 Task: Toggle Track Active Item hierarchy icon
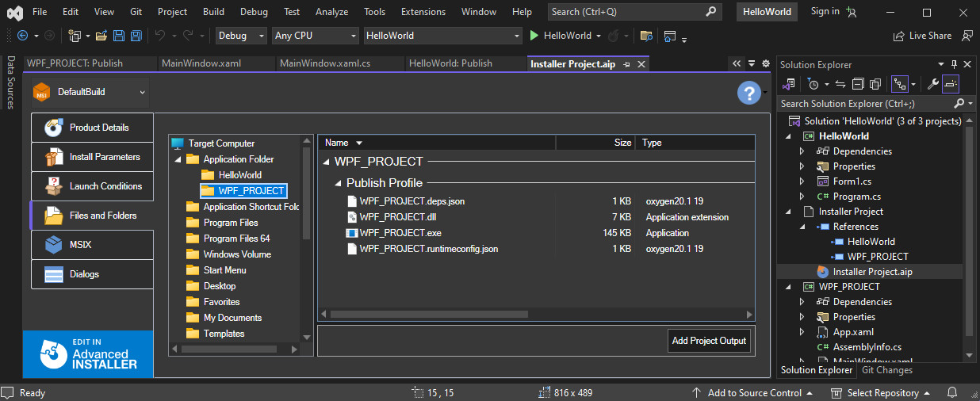pyautogui.click(x=899, y=84)
